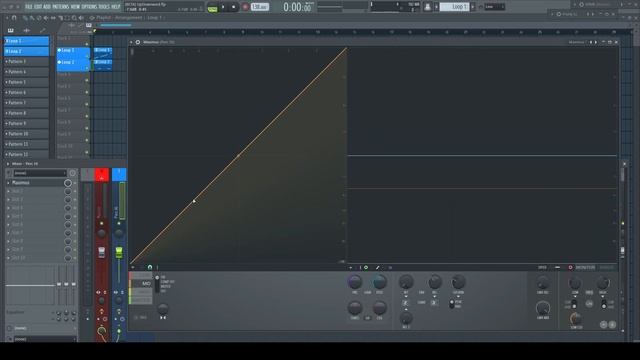Click the piano icon above pattern list
640x360 pixels.
coord(11,30)
